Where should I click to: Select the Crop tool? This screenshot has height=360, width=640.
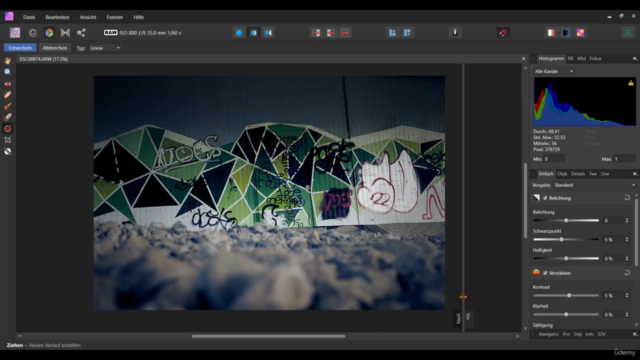tap(8, 140)
